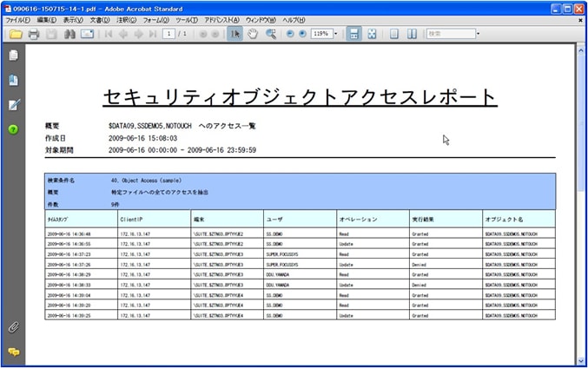Click the Print icon in toolbar
Viewport: 588px width, 368px height.
(x=34, y=34)
